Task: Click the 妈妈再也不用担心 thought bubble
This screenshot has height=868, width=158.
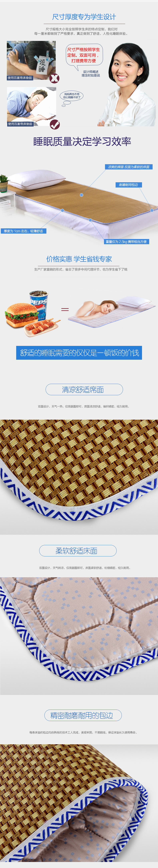Action: point(72,96)
